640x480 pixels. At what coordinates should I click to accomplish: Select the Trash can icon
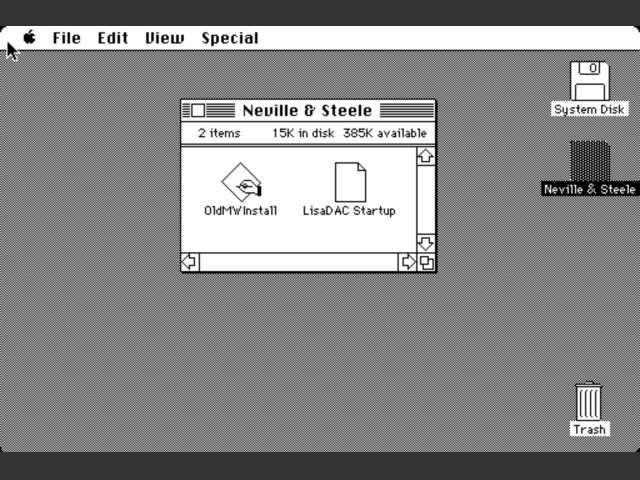coord(588,401)
